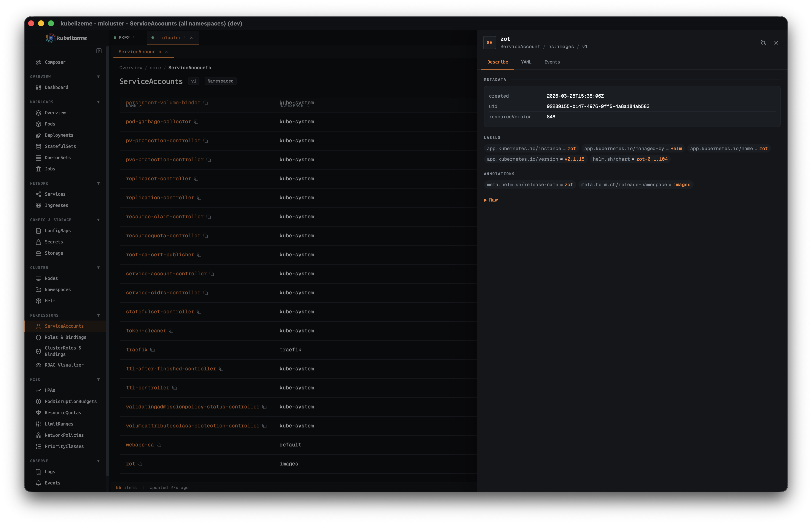812x524 pixels.
Task: Go to core breadcrumb
Action: (x=155, y=68)
